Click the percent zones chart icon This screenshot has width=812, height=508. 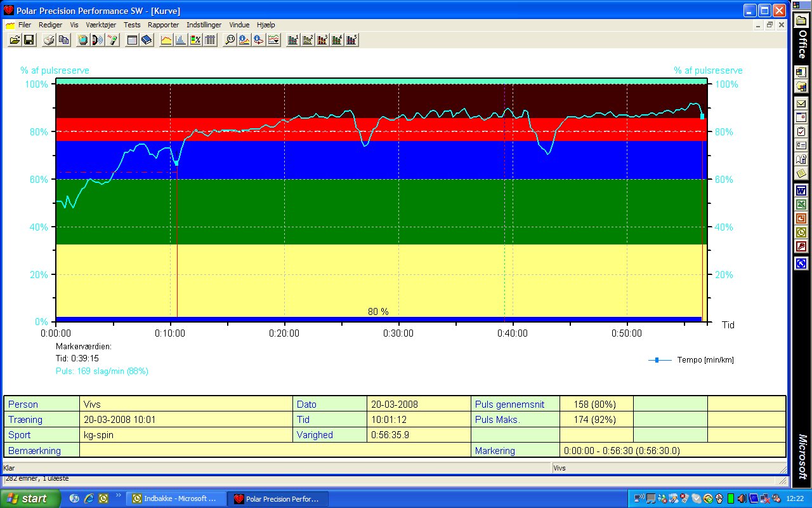(x=195, y=40)
